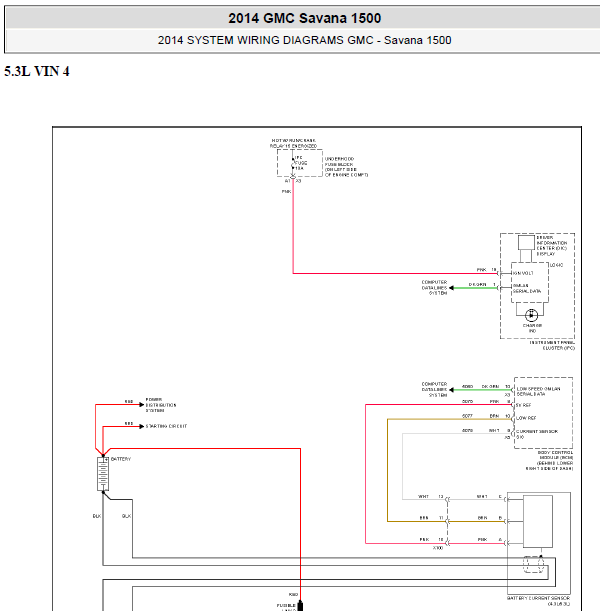Click the battery current sensor inner rectangle
This screenshot has width=600, height=611.
point(538,521)
